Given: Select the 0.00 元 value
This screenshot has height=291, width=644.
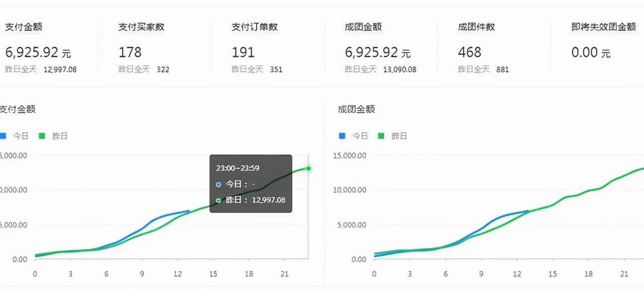Looking at the screenshot, I should coord(591,52).
